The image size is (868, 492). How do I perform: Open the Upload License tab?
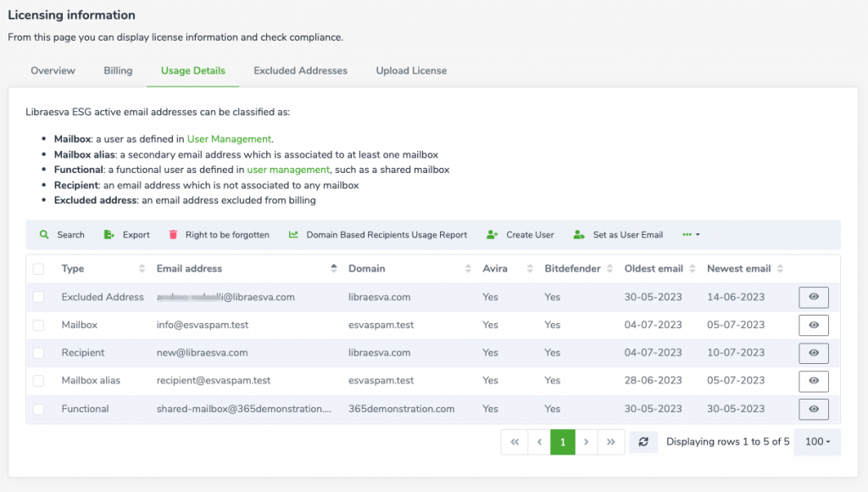[x=411, y=71]
